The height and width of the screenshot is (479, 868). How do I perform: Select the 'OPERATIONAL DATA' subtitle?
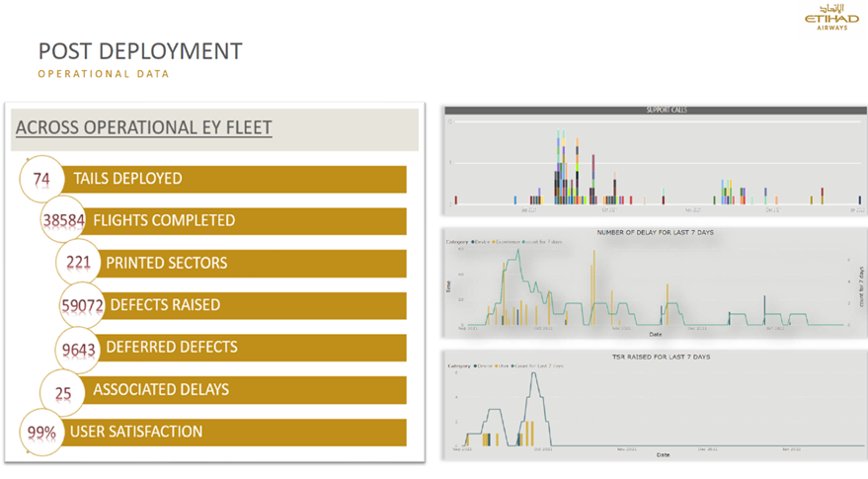104,74
